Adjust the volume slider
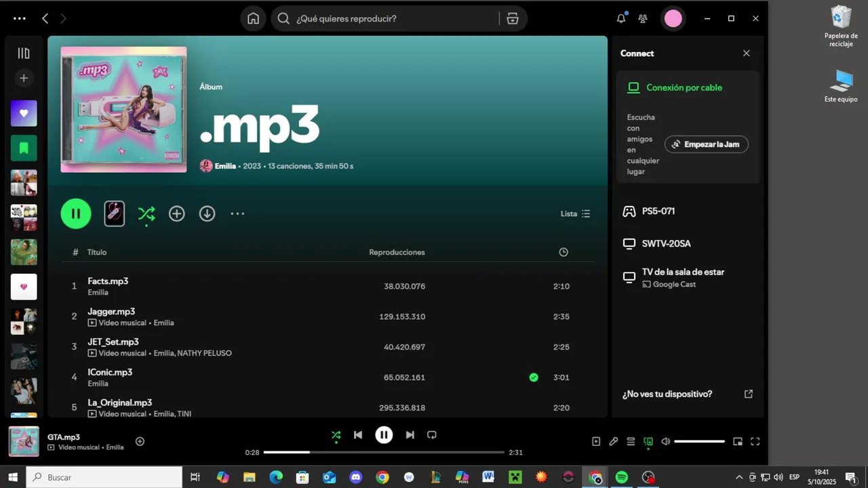The width and height of the screenshot is (868, 488). pyautogui.click(x=699, y=441)
